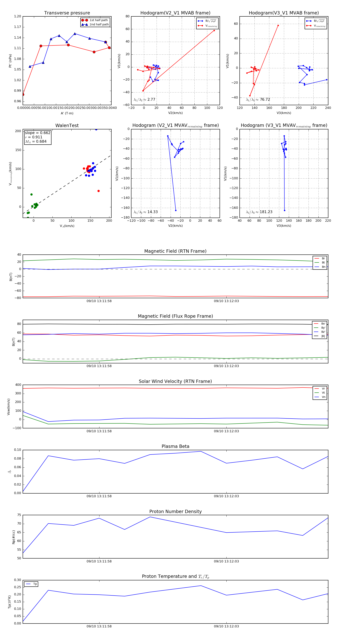The width and height of the screenshot is (351, 644).
Task: Click the "Bx'" legend entry
Action: pyautogui.click(x=320, y=324)
